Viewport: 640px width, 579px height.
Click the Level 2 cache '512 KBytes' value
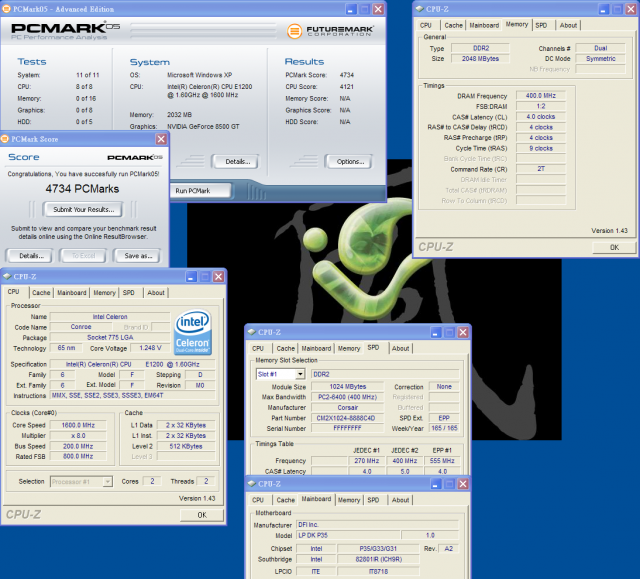[186, 446]
